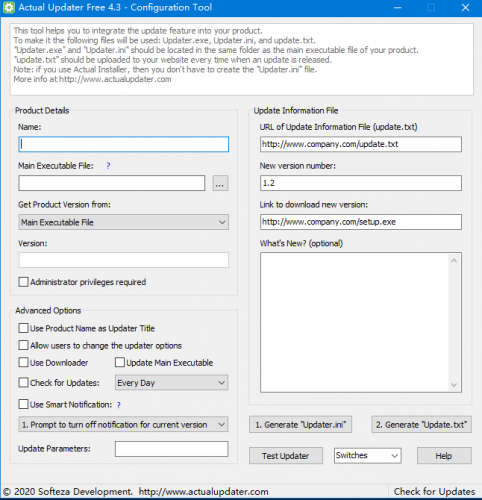Open the Switches dropdown
Viewport: 482px width, 500px height.
pyautogui.click(x=368, y=456)
